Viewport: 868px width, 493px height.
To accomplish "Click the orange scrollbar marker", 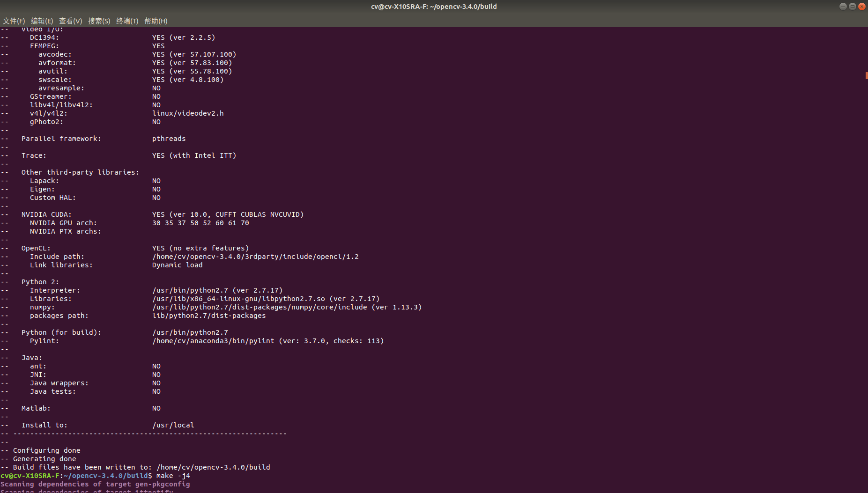I will point(867,75).
